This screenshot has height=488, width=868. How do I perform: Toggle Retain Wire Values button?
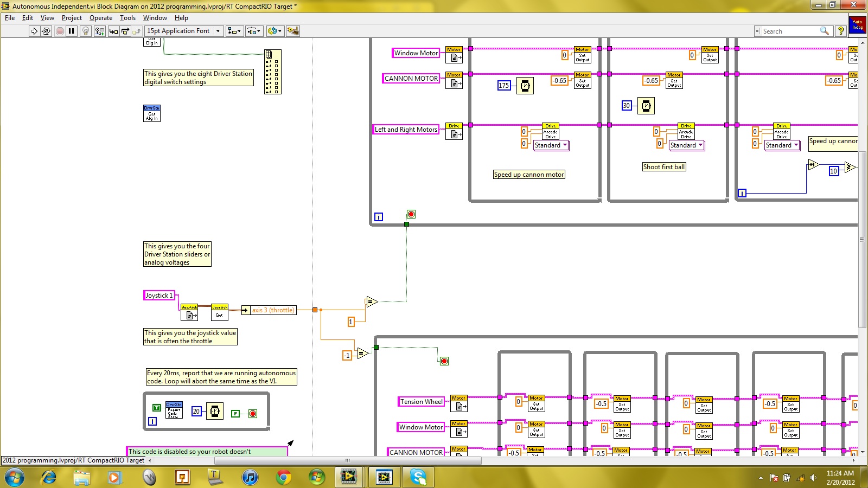click(99, 31)
